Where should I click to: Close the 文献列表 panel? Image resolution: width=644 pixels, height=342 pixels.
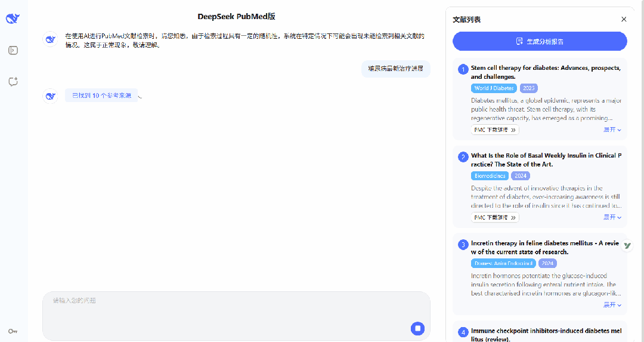pyautogui.click(x=624, y=19)
